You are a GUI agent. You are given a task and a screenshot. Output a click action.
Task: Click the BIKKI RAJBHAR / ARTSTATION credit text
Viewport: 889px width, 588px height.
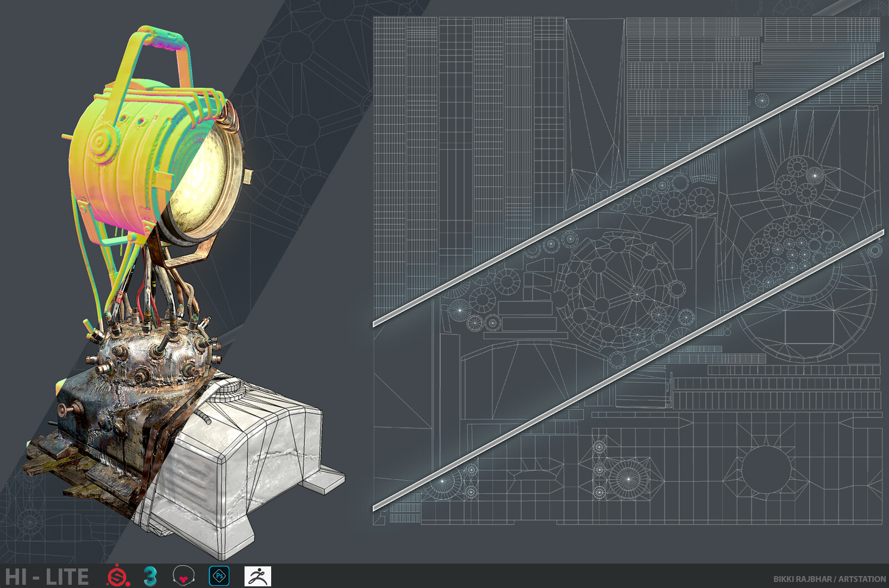(830, 579)
